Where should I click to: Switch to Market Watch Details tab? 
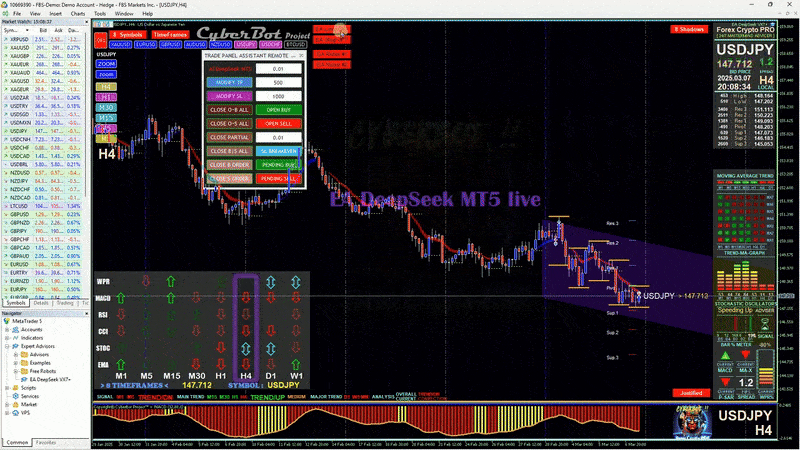point(41,303)
